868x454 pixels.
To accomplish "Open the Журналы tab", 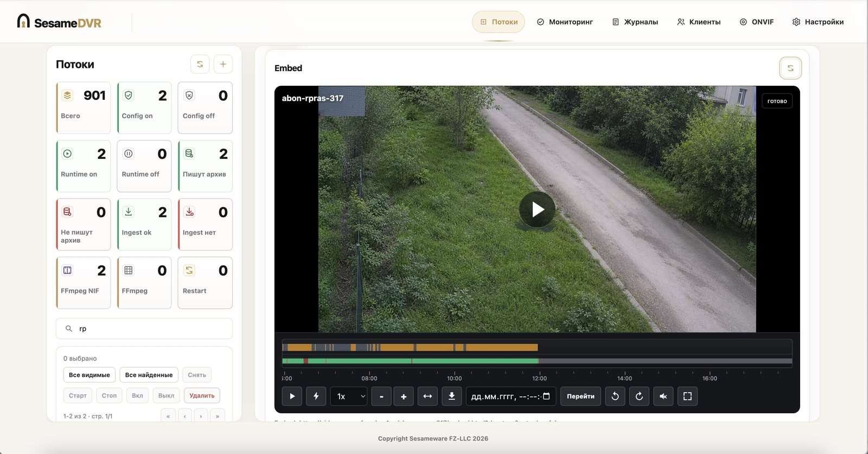I will tap(635, 22).
